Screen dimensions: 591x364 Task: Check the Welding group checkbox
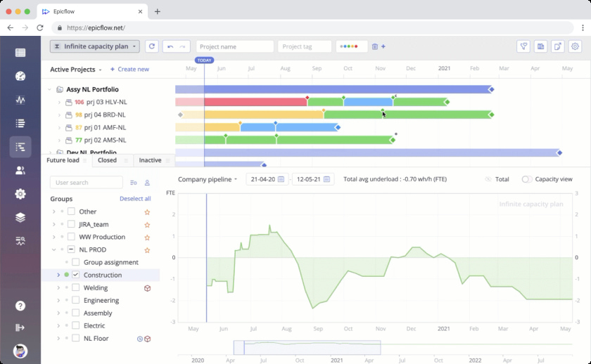coord(76,287)
